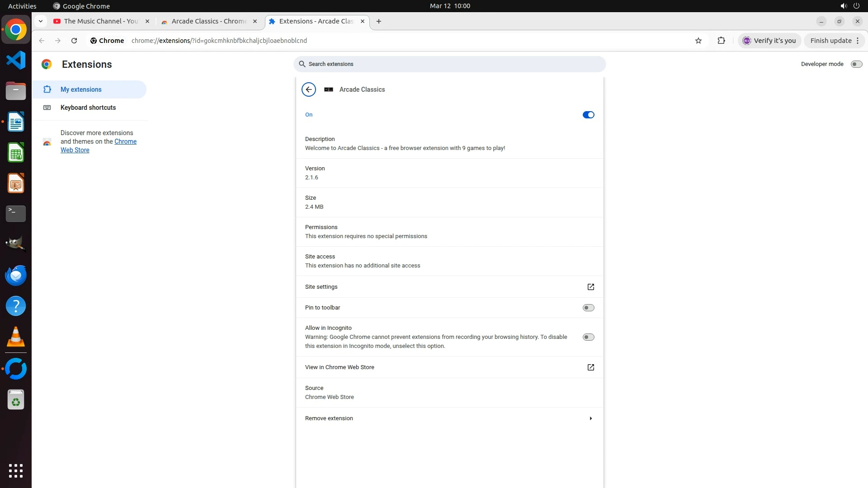Open the tab search dropdown chevron
Image resolution: width=868 pixels, height=488 pixels.
tap(41, 21)
